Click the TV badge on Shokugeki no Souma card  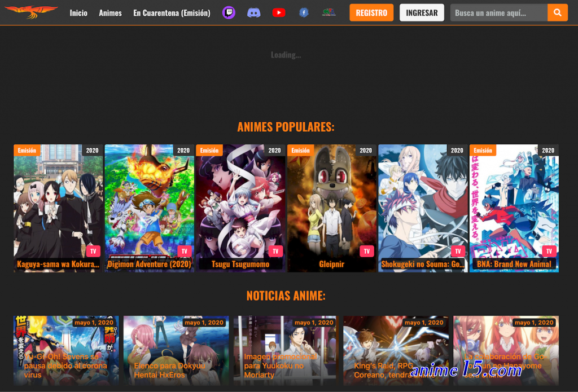pyautogui.click(x=458, y=251)
